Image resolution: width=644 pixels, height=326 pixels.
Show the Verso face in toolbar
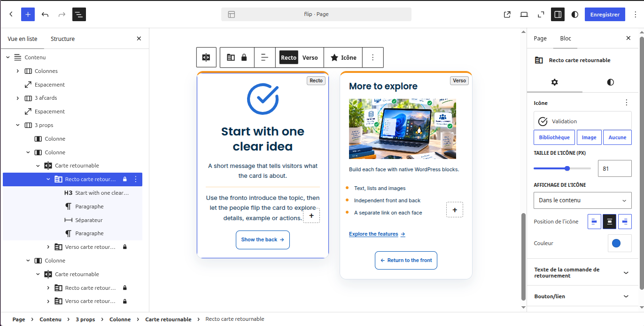click(310, 57)
